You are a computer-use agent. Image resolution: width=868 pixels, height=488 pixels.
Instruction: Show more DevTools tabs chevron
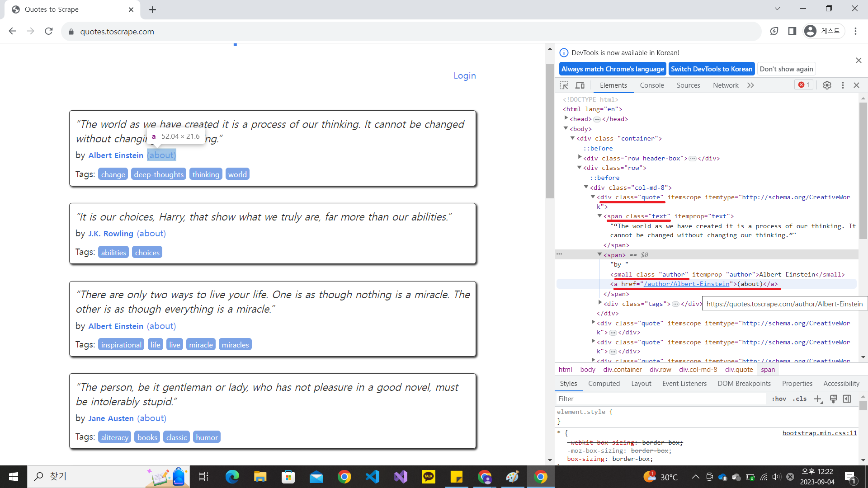[x=750, y=85]
